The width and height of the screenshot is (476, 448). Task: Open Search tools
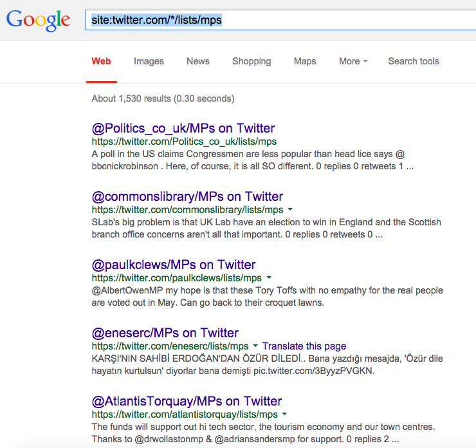[414, 61]
